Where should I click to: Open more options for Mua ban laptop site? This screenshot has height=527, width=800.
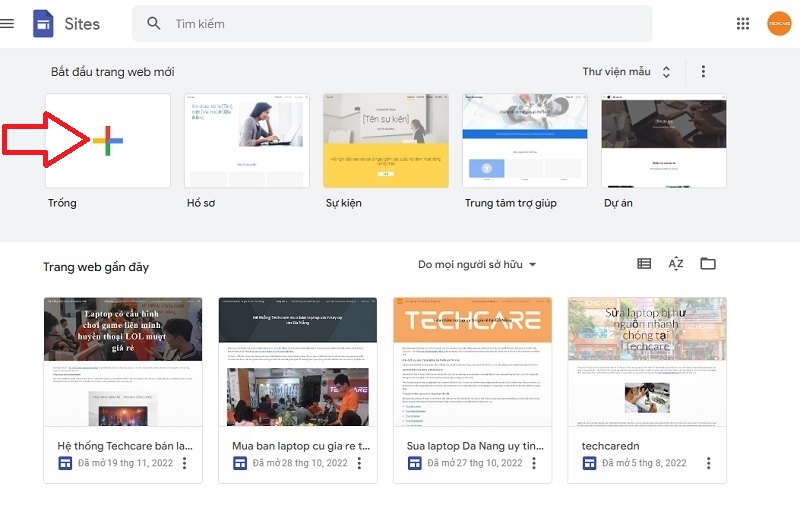click(x=359, y=463)
